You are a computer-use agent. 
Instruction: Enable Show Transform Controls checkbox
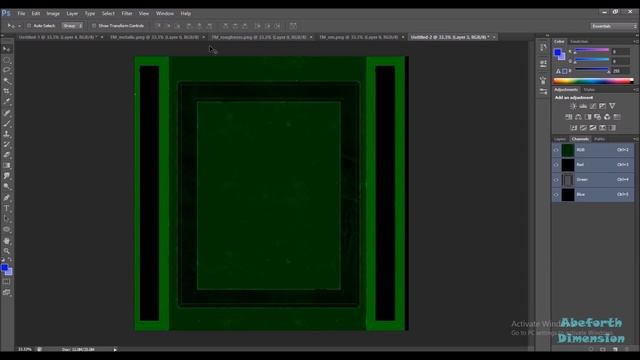[x=94, y=26]
